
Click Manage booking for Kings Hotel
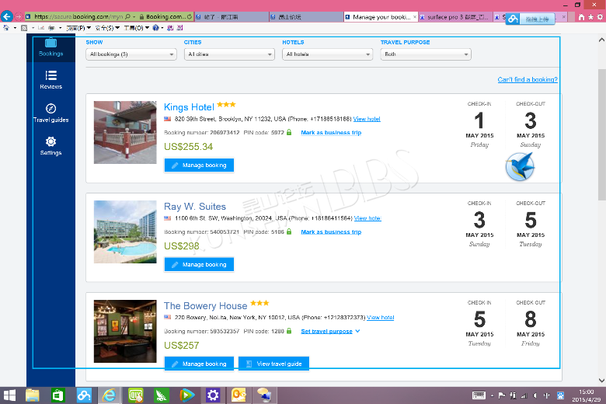199,165
